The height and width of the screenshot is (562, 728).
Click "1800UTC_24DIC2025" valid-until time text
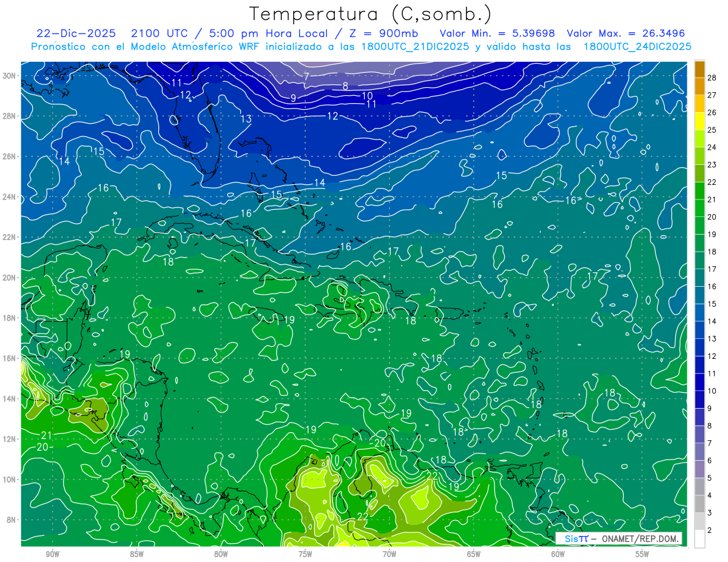click(x=638, y=47)
